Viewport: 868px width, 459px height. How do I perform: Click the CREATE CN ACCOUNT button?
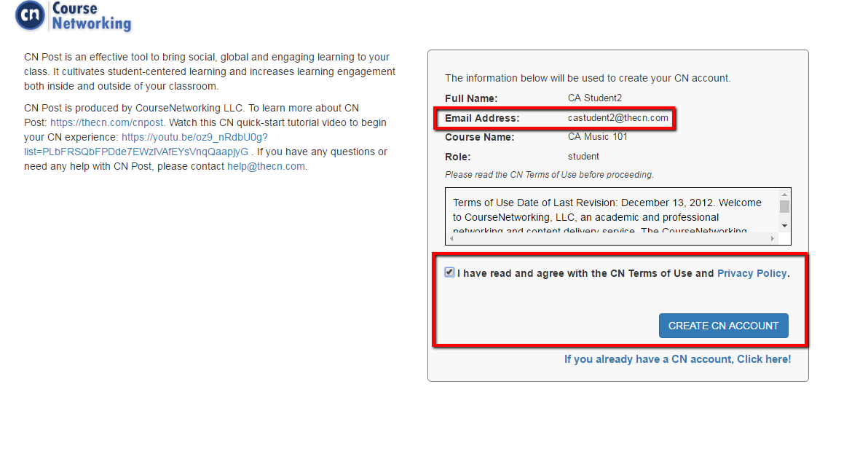pos(724,326)
